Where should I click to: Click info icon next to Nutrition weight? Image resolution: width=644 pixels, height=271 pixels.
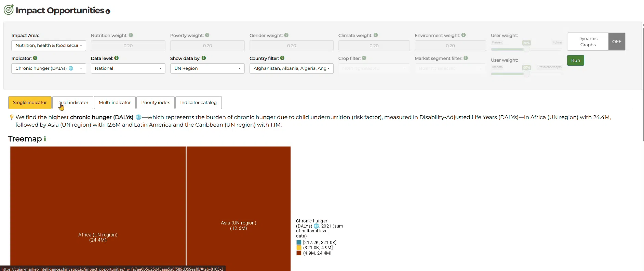tap(131, 35)
